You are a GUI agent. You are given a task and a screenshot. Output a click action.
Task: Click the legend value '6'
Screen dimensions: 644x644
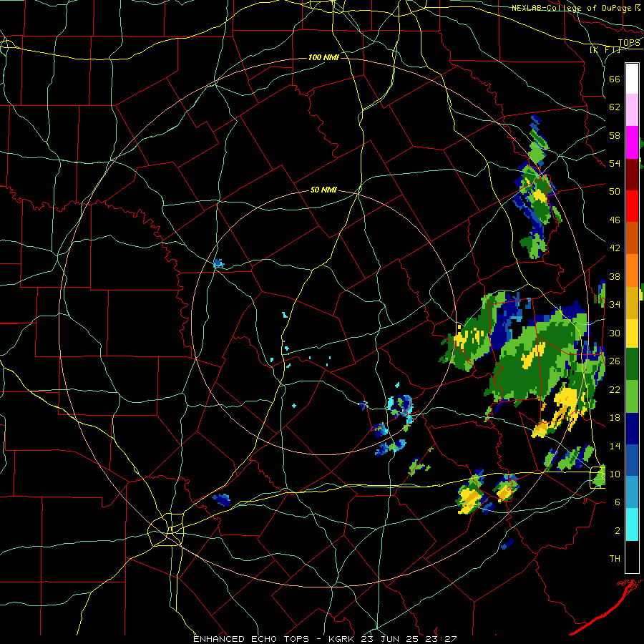click(618, 502)
